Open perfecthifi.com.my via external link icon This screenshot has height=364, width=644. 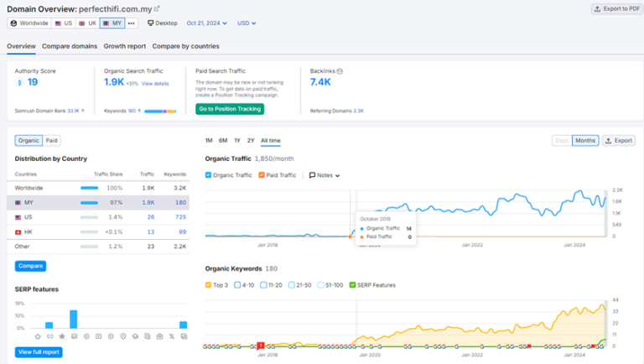(x=157, y=8)
